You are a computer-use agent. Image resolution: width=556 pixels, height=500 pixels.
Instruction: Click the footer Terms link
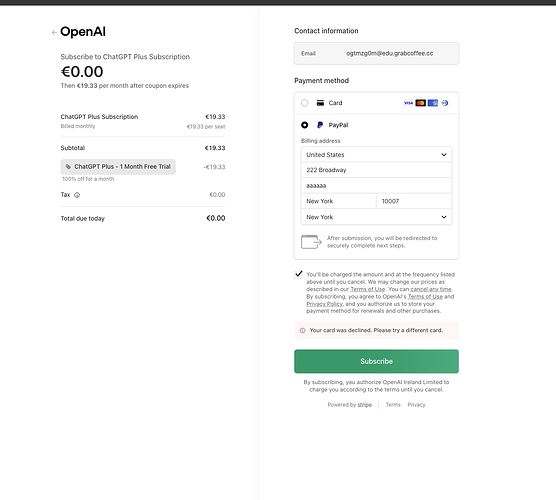pos(393,405)
